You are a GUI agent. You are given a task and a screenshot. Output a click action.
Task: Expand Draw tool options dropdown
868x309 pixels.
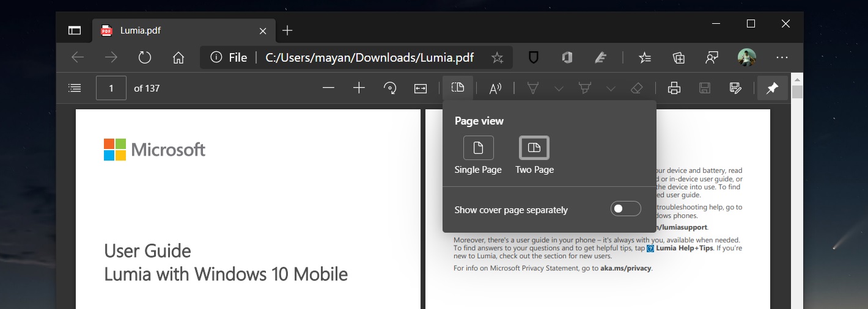(x=559, y=89)
